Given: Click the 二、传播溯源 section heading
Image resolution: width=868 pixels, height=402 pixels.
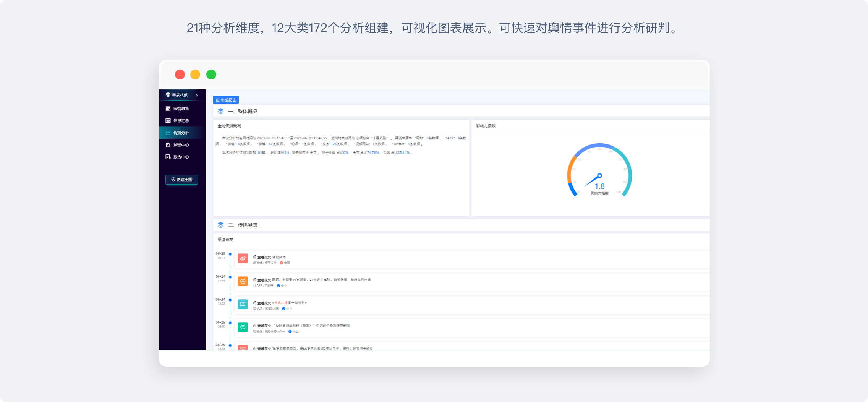Looking at the screenshot, I should tap(243, 225).
